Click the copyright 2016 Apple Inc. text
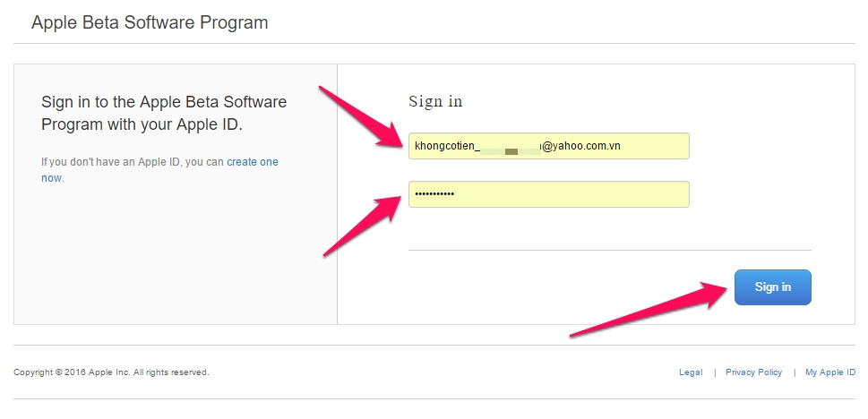Screen dimensions: 868x419 pos(111,372)
